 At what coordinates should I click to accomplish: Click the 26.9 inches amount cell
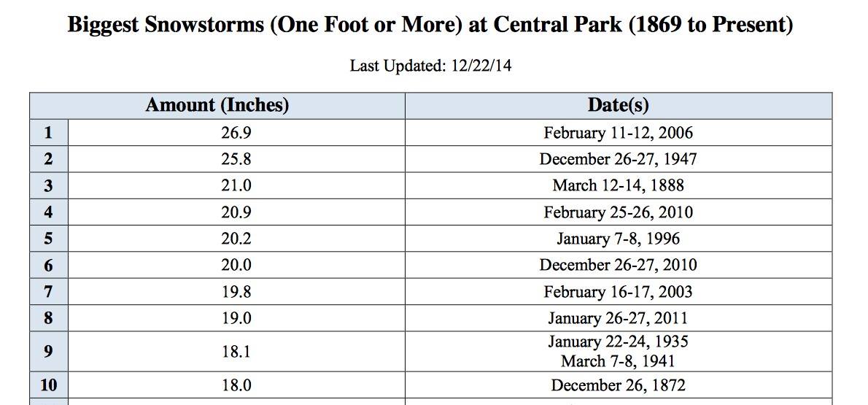(x=236, y=133)
